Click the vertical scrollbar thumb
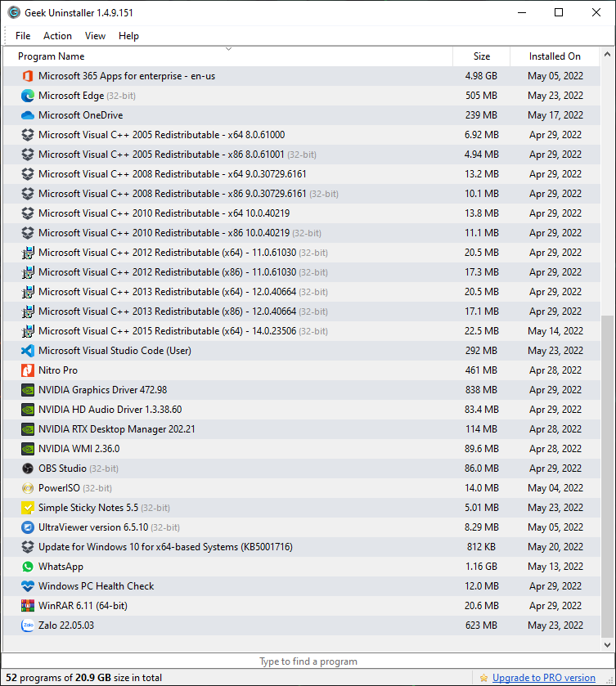Viewport: 616px width, 686px height. (607, 477)
